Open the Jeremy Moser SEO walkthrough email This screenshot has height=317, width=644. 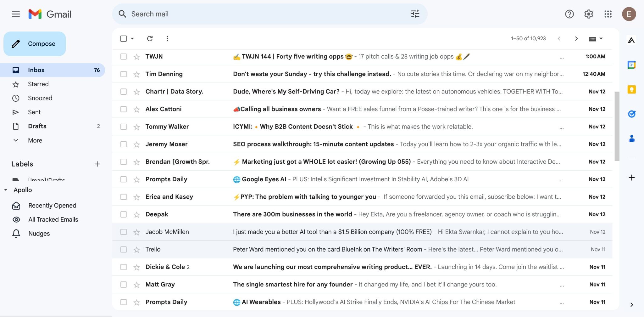point(313,144)
